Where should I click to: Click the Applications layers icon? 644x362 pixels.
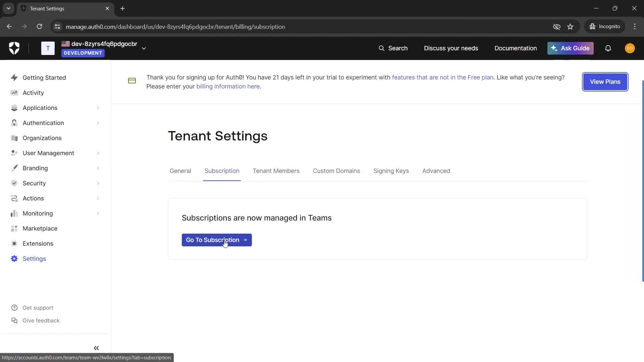[14, 108]
